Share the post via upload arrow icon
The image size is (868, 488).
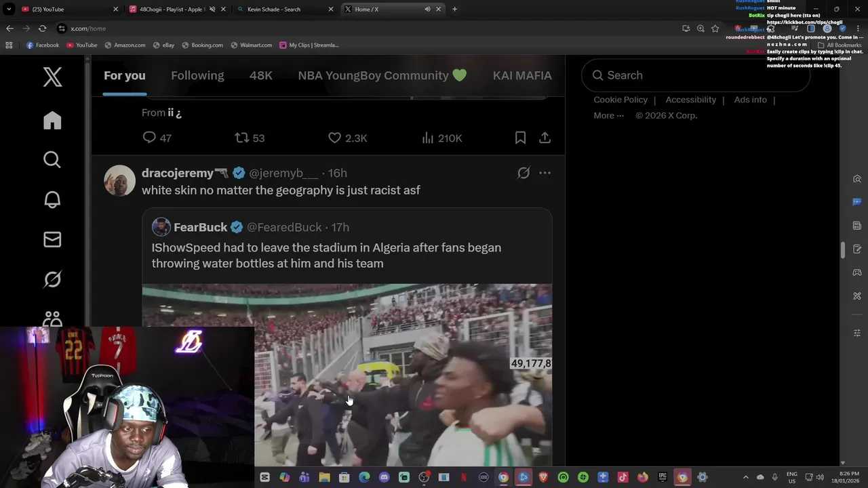(545, 138)
